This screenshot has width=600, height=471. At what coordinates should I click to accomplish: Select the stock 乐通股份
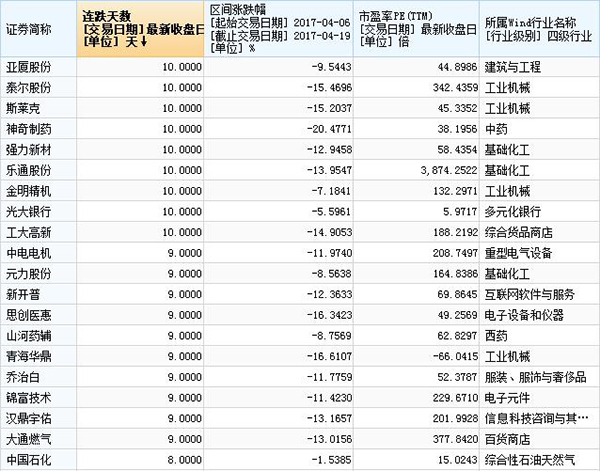tap(28, 171)
